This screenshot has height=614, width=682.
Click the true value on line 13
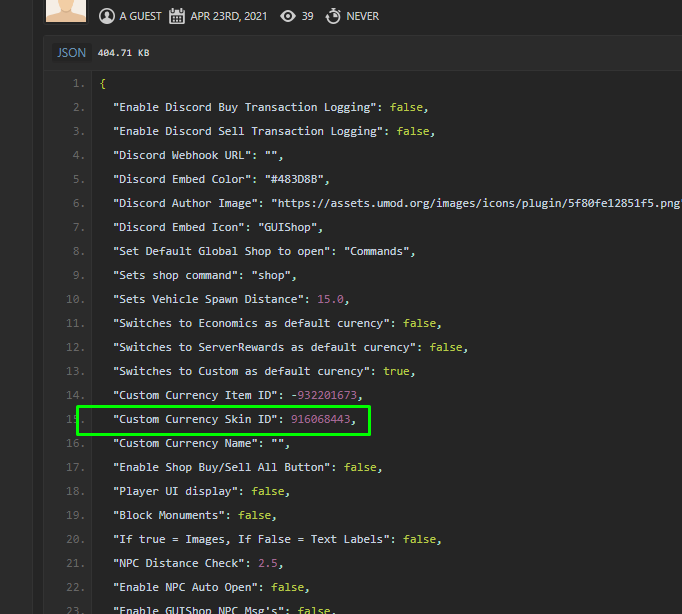396,371
